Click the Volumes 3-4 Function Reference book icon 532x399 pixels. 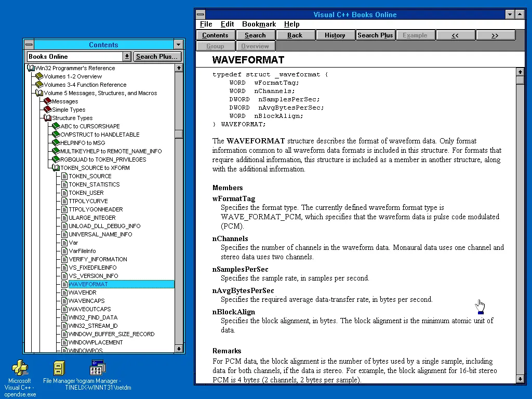click(39, 84)
